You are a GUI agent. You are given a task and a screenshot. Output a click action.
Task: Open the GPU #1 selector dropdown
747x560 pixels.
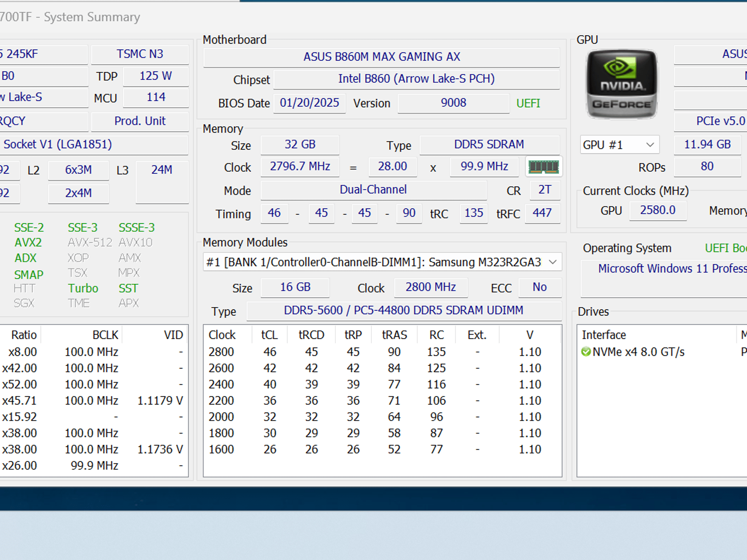[x=619, y=145]
